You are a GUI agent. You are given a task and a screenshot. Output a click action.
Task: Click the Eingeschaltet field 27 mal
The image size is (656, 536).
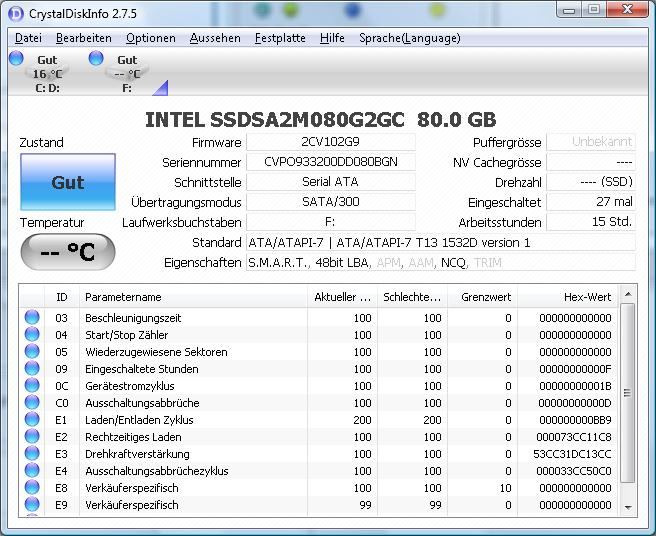coord(591,202)
